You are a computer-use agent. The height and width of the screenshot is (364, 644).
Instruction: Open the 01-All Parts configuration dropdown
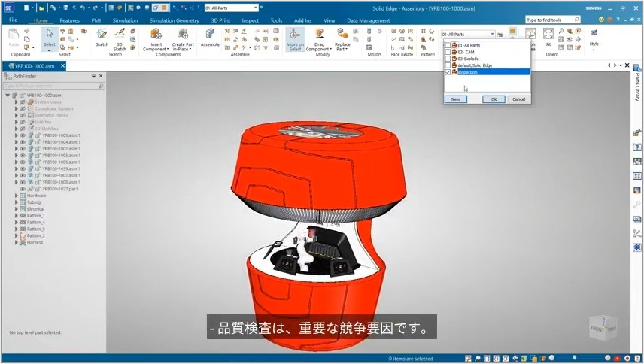(469, 34)
